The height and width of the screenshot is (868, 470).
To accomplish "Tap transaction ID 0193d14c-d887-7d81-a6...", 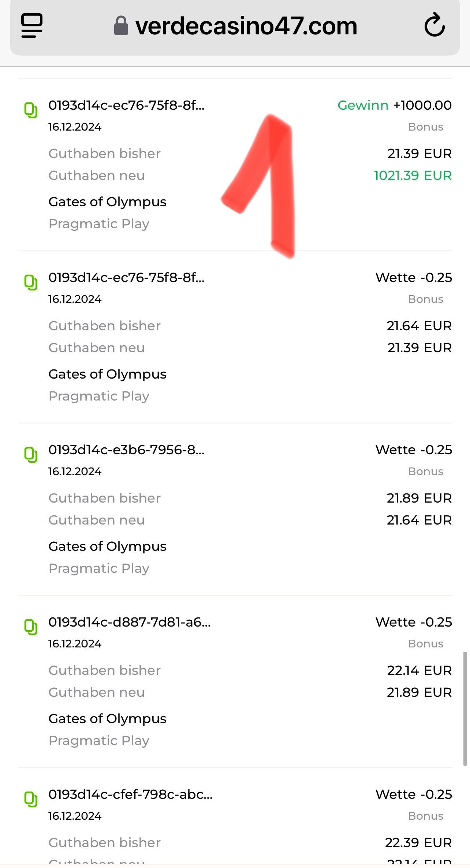I will (x=129, y=622).
